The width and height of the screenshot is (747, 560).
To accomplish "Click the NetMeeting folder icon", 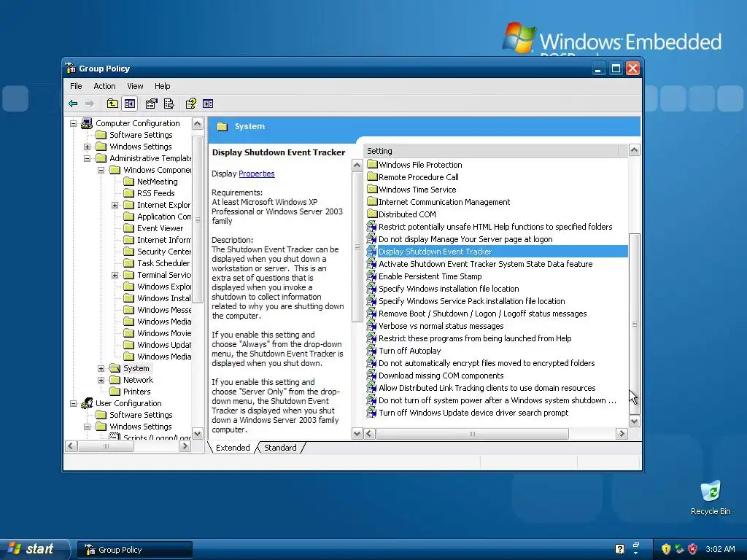I will 128,182.
